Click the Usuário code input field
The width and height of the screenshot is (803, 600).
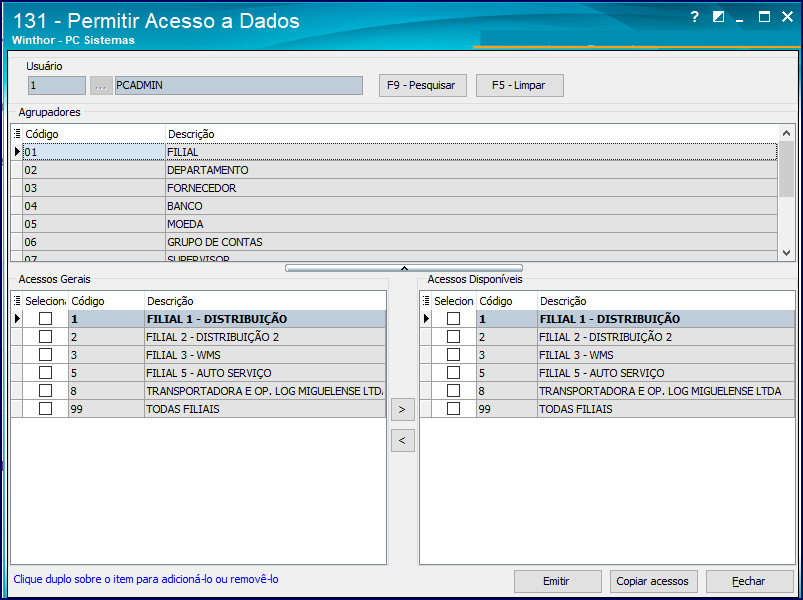[57, 85]
